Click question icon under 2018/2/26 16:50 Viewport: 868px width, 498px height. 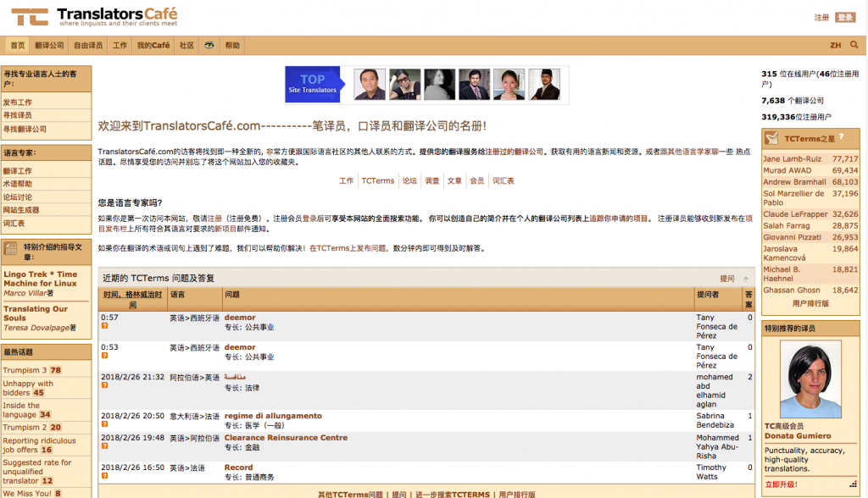(104, 476)
